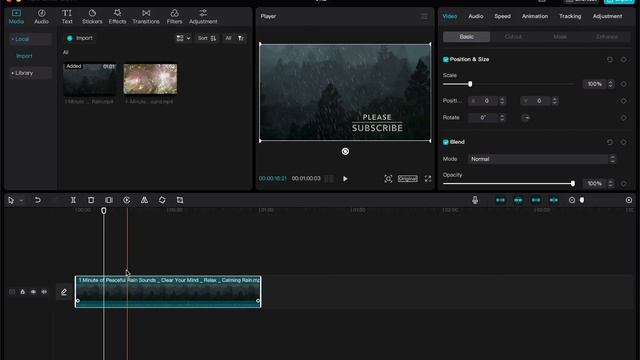The height and width of the screenshot is (360, 640).
Task: Toggle preview axis icon in timeline toolbar
Action: (x=554, y=200)
